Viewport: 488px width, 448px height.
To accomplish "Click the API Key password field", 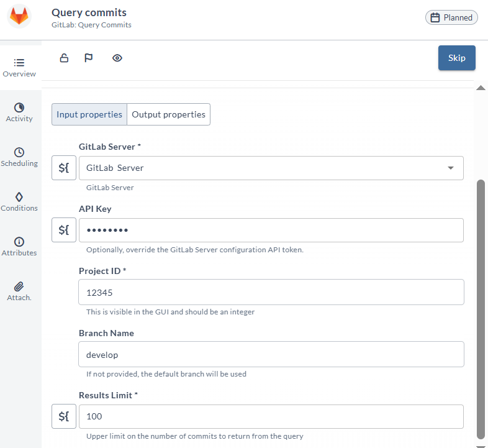I will (x=271, y=231).
